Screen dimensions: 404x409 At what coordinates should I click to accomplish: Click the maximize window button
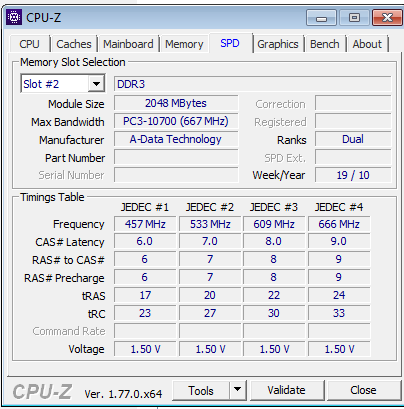point(354,17)
